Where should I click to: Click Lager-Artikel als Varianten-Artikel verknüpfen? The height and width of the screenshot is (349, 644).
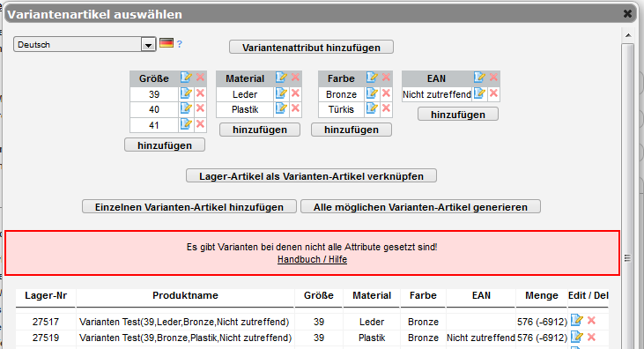(x=311, y=176)
